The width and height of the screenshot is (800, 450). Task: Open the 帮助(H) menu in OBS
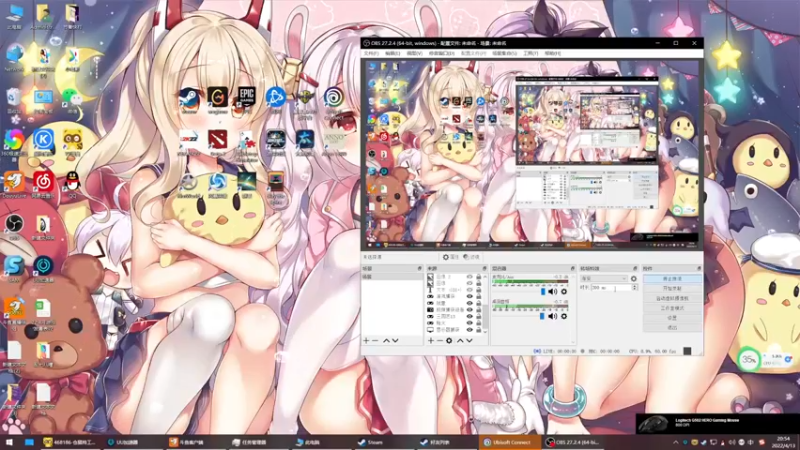pos(553,53)
